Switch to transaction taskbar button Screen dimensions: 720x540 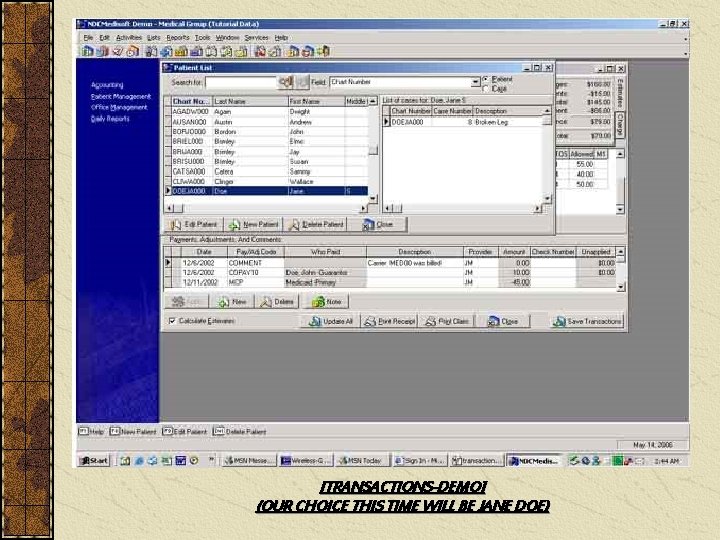[475, 461]
